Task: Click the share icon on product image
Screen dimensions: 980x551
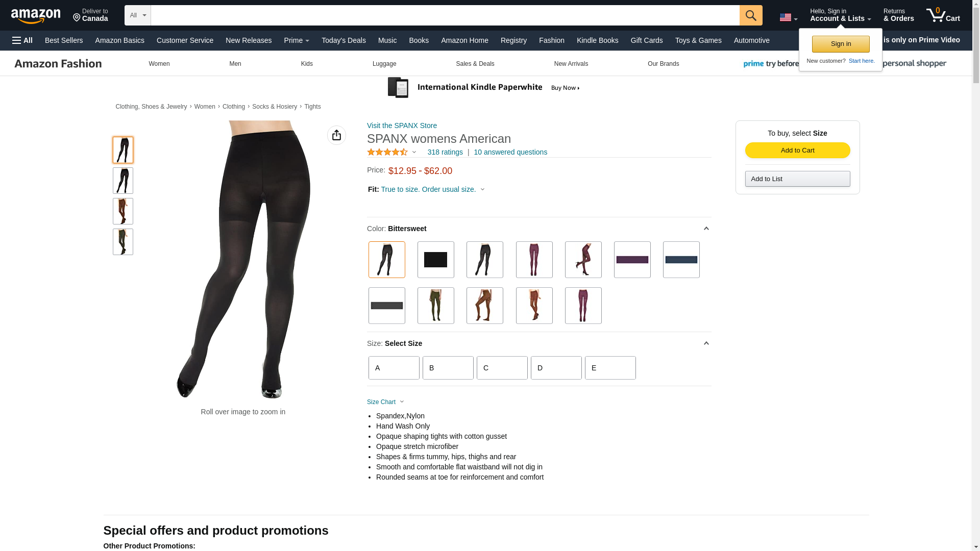Action: (x=336, y=135)
